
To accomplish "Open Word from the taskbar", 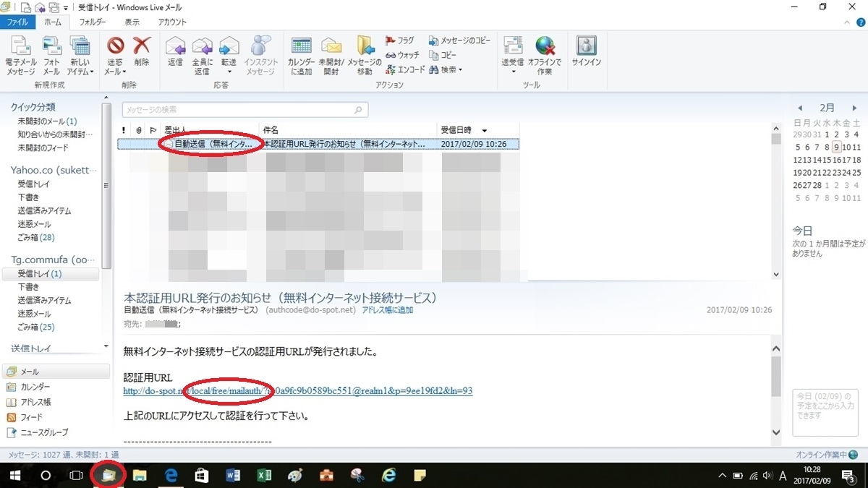I will pos(233,475).
